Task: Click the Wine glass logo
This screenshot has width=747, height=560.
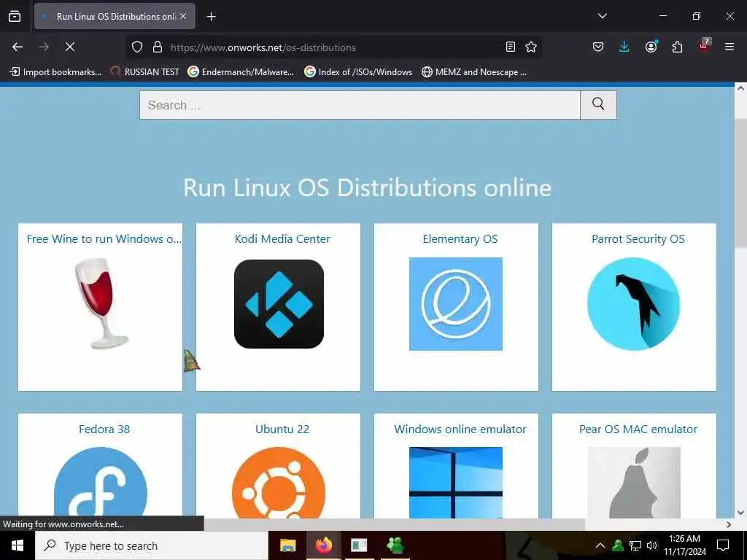Action: 101,303
